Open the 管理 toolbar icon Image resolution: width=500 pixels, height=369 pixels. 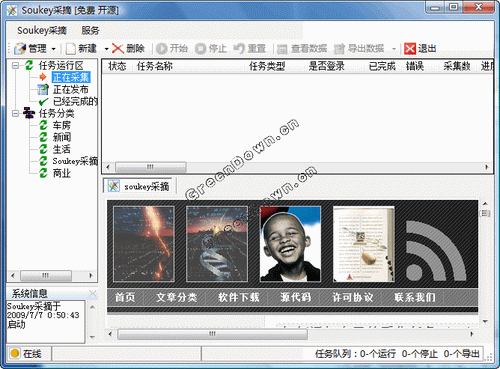click(20, 49)
